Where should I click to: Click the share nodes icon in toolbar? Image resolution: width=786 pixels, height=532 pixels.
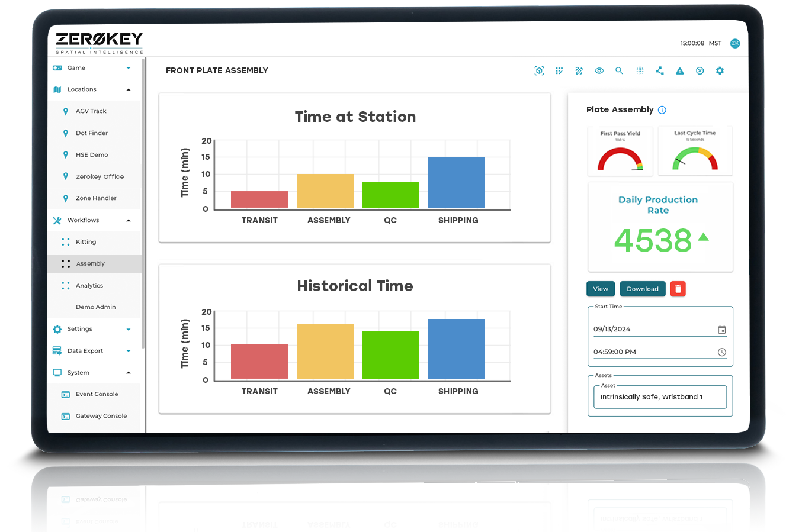(x=660, y=71)
